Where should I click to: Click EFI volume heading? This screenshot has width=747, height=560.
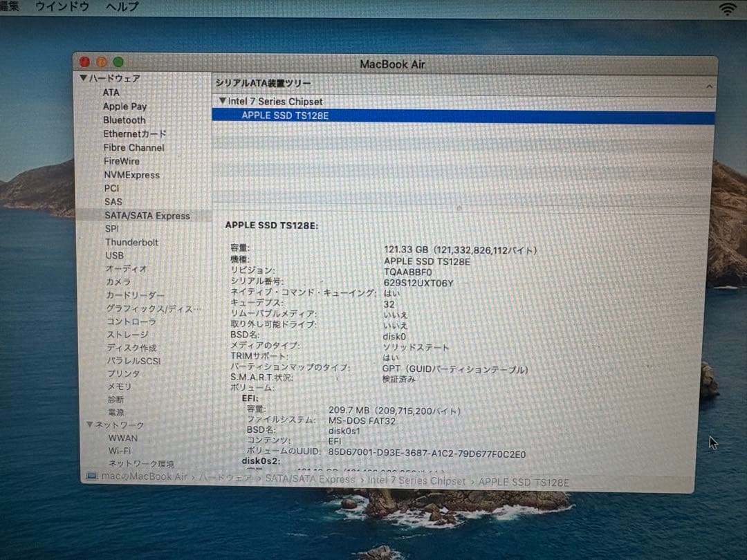(x=250, y=398)
